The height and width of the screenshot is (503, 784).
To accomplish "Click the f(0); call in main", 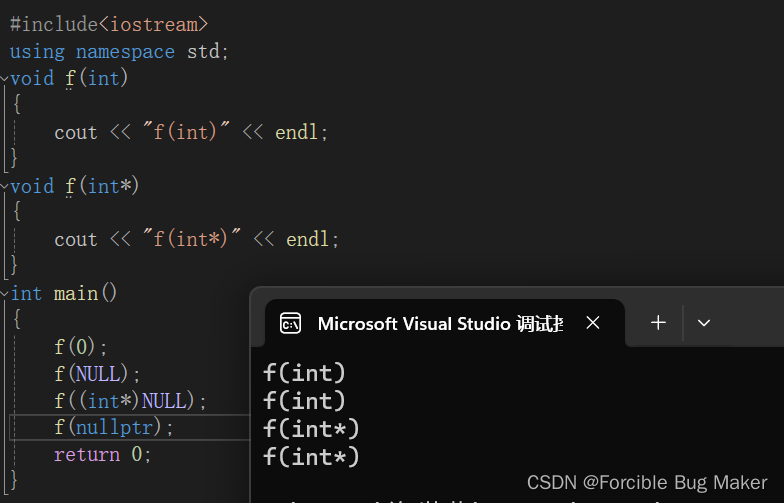I will point(81,347).
